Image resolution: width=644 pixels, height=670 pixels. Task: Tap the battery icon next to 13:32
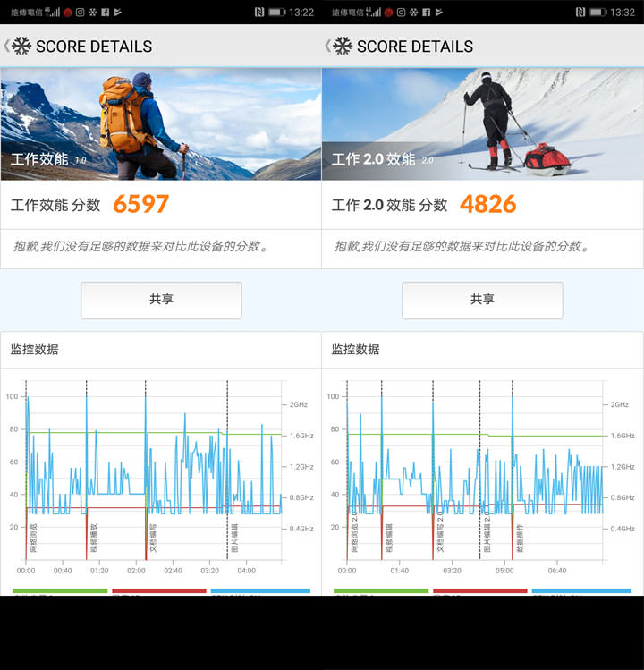(x=597, y=13)
